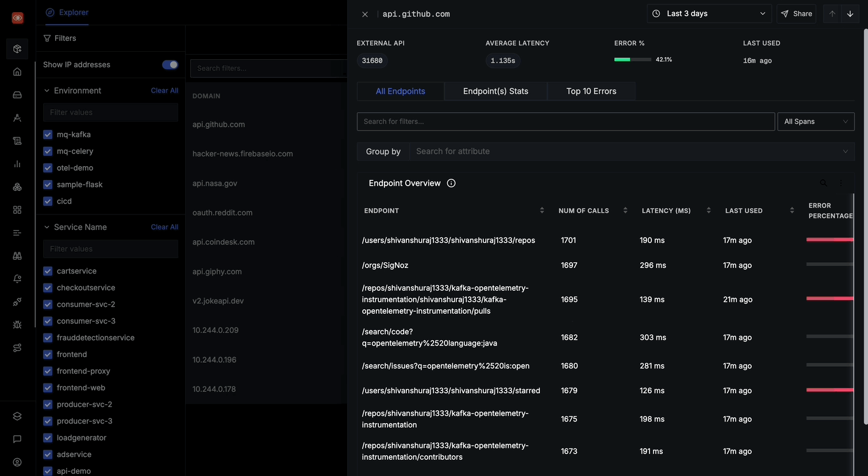Open the alerts bell icon in sidebar

17,279
